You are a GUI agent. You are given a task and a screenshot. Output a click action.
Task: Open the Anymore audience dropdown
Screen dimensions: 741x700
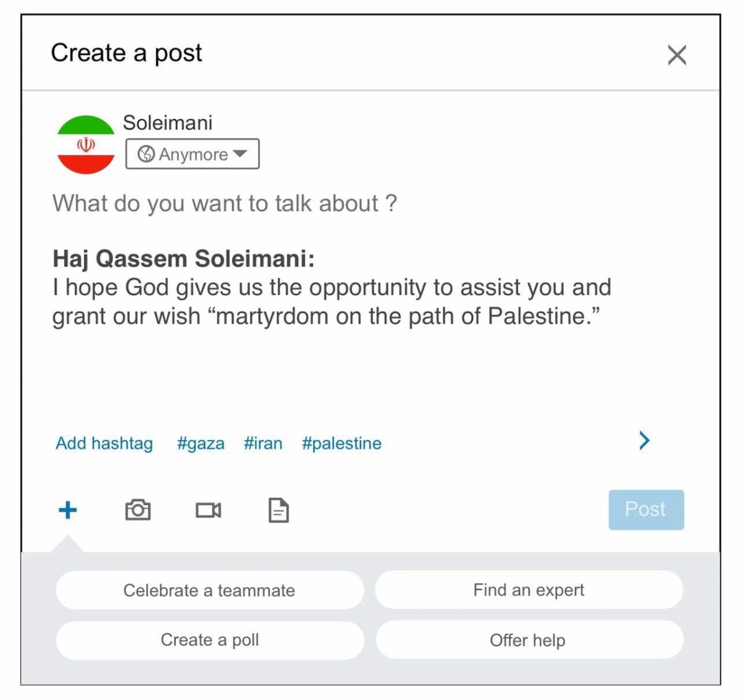(x=192, y=154)
